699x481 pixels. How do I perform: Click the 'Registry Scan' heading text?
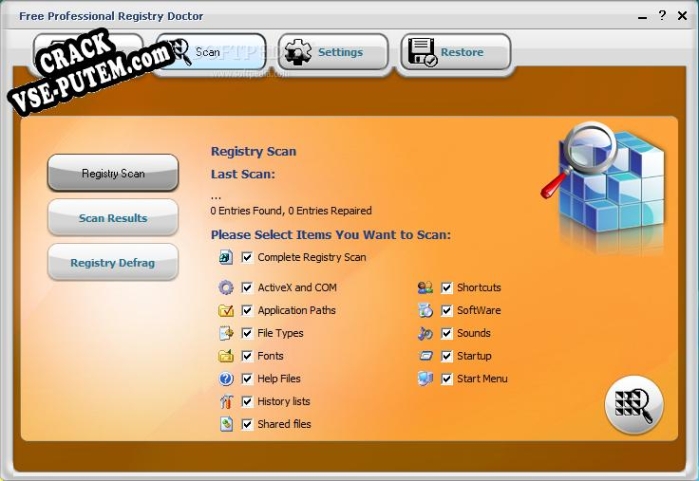coord(253,151)
